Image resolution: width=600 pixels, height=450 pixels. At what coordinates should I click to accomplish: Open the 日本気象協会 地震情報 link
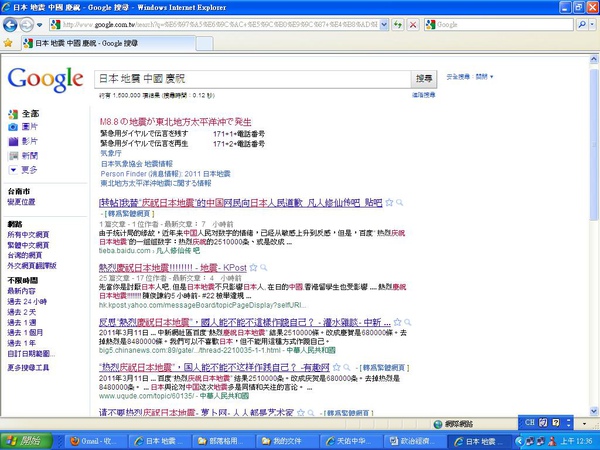coord(137,164)
